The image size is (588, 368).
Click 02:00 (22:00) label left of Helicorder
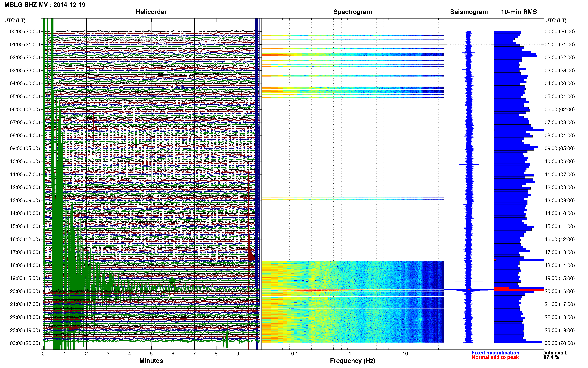tap(25, 57)
